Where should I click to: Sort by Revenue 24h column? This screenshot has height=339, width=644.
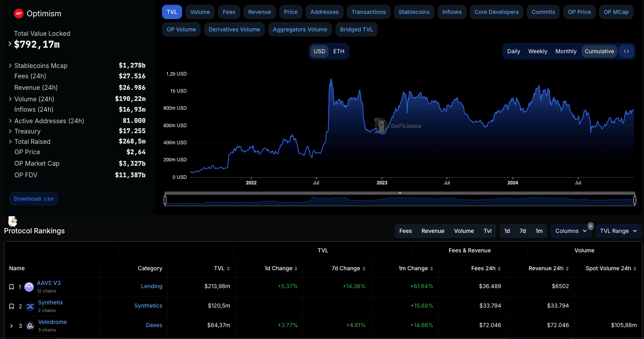tap(567, 269)
